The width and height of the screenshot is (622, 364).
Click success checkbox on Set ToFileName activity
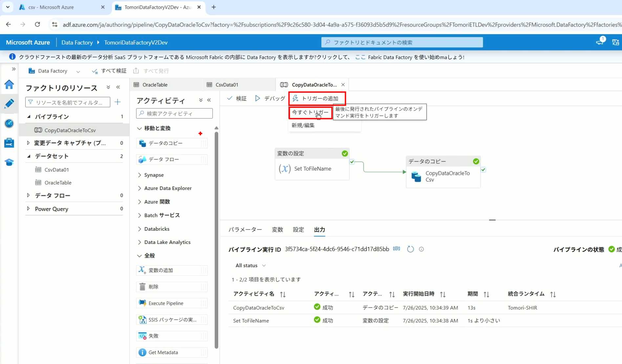(x=352, y=162)
